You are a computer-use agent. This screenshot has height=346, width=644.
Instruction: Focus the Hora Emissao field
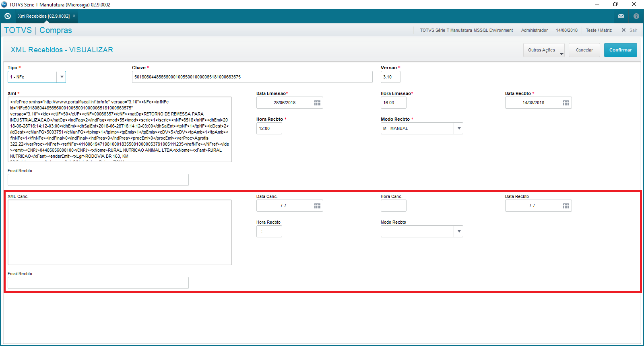(393, 103)
